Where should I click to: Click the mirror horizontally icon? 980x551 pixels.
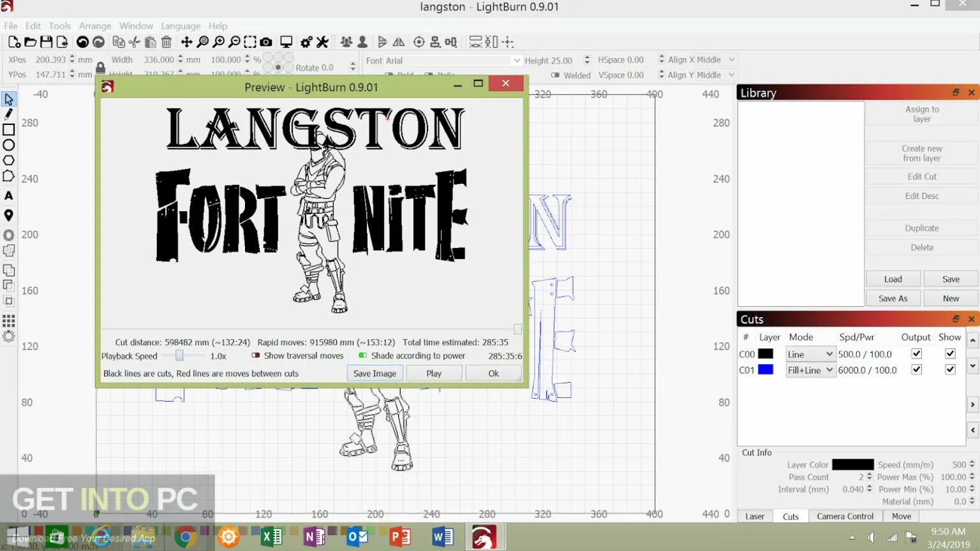point(399,42)
